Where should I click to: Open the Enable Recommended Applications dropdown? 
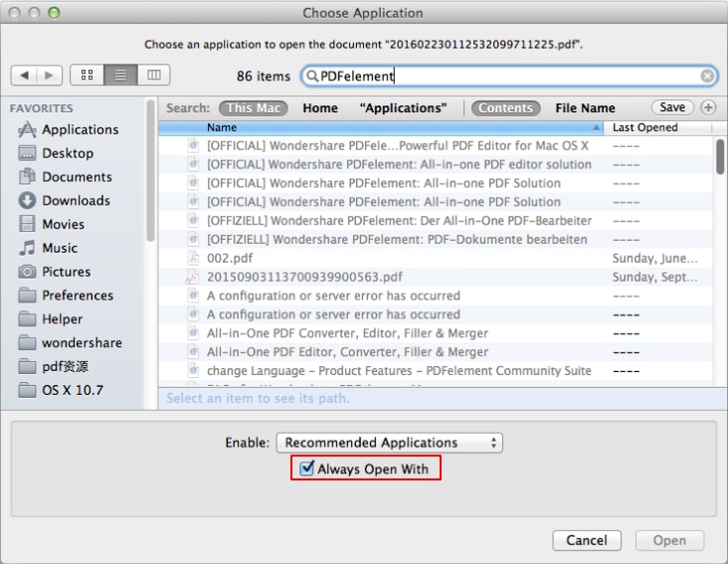point(390,443)
